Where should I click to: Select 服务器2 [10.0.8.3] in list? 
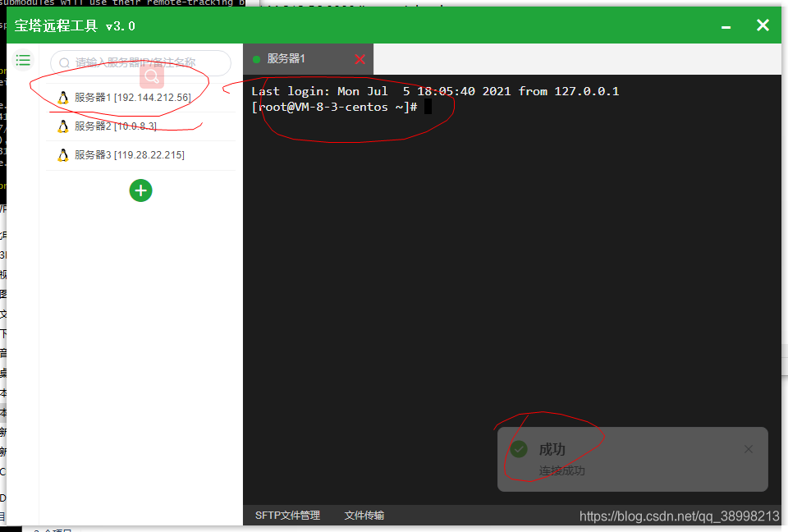click(x=140, y=126)
